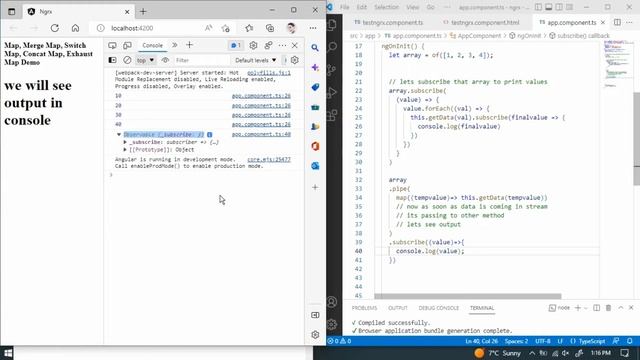Open VS Code Edit menu
This screenshot has width=640, height=360.
(362, 7)
